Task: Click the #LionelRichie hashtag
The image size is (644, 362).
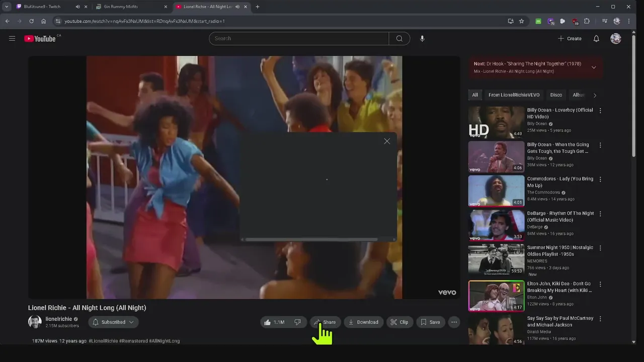Action: point(103,341)
